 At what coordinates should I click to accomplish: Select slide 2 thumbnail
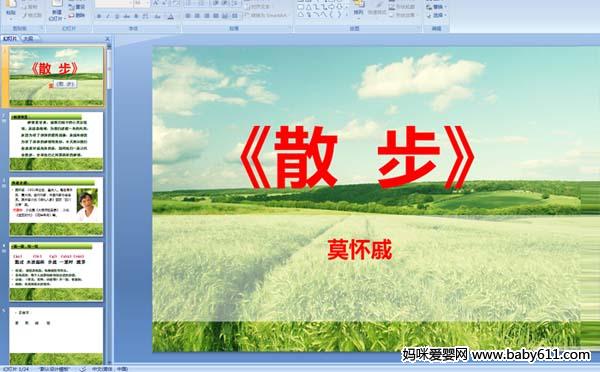click(x=56, y=141)
